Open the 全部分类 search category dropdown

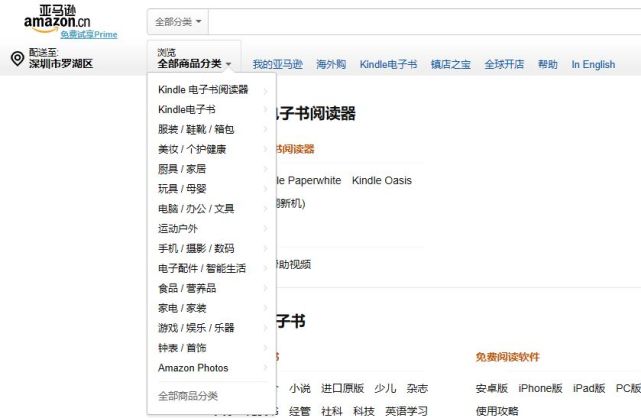click(x=178, y=22)
